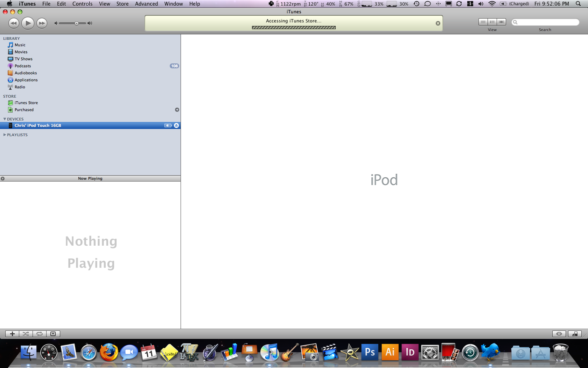Open the Help menu
The image size is (588, 368).
[195, 4]
